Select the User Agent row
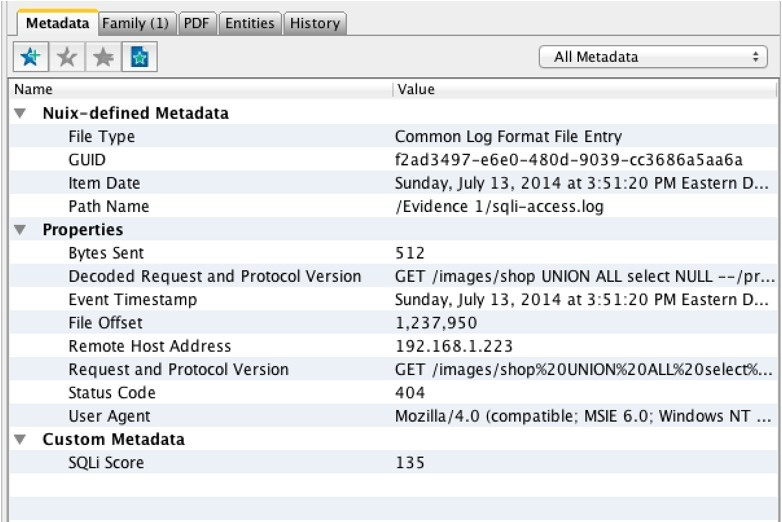Viewport: 782px width, 522px height. (x=393, y=416)
